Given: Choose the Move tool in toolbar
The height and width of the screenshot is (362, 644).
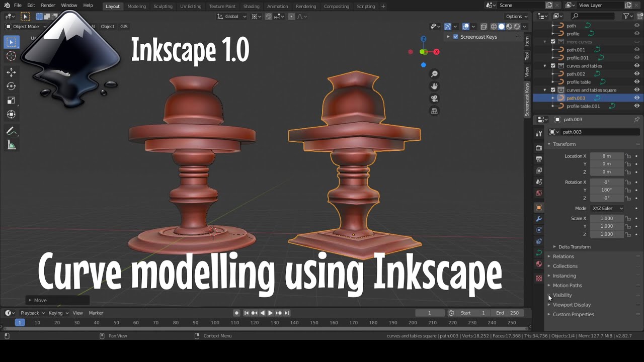Looking at the screenshot, I should pyautogui.click(x=11, y=72).
